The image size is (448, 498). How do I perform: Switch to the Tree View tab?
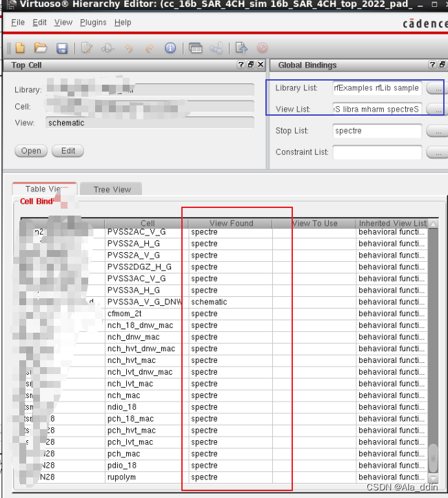(112, 189)
